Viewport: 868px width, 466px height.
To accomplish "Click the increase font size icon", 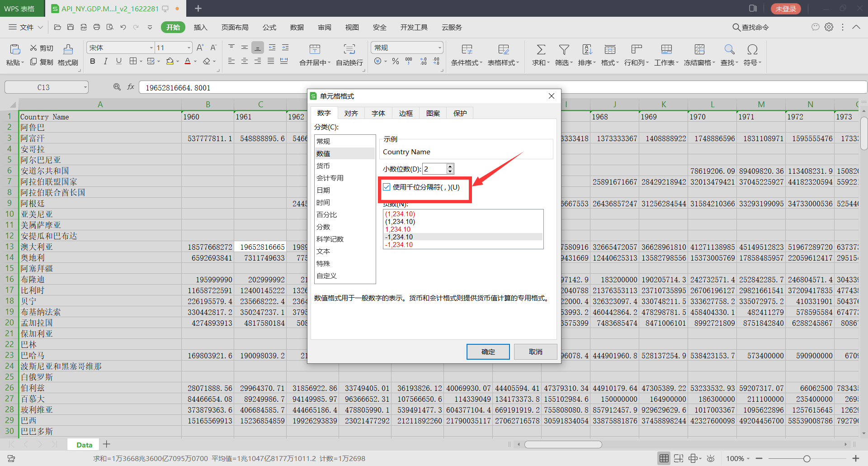I will tap(200, 48).
